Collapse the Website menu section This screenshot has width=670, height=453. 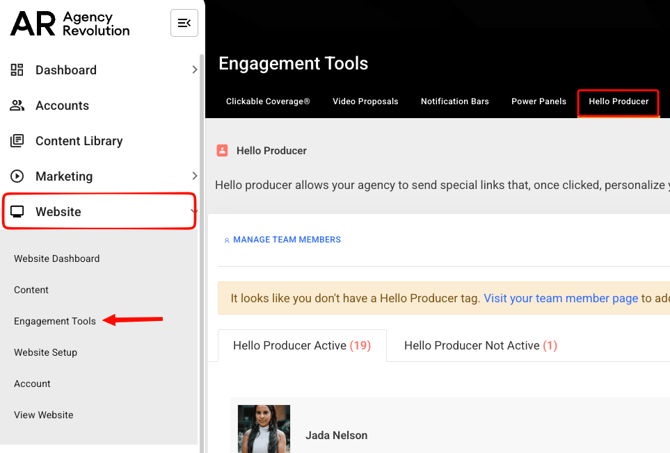coord(192,212)
